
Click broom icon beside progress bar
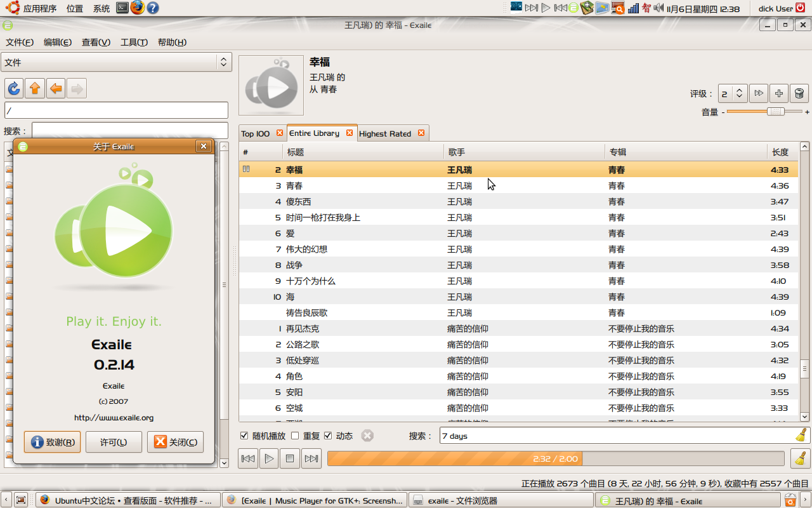[x=801, y=458]
